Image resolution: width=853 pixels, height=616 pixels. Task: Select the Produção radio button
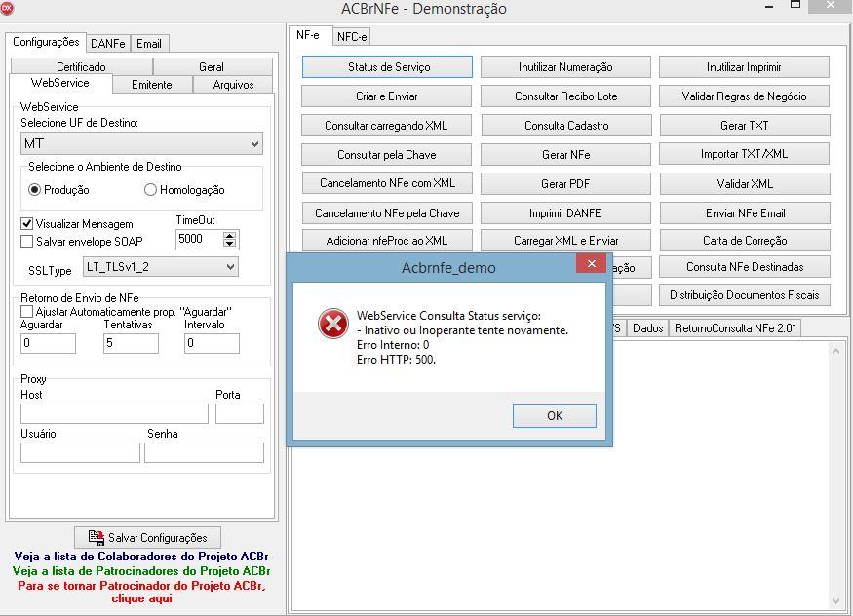click(x=35, y=190)
